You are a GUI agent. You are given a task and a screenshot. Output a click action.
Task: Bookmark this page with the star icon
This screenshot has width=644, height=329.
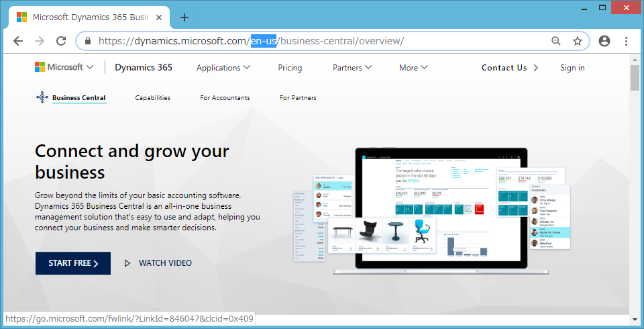click(x=578, y=41)
